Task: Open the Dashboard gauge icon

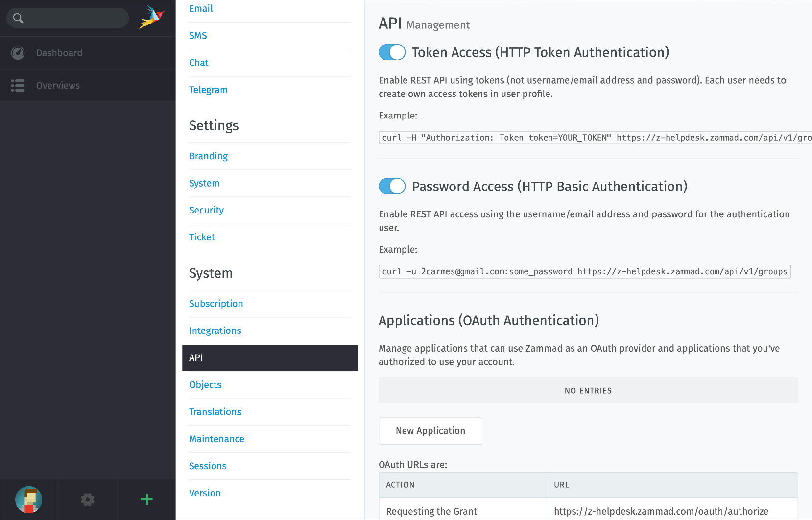Action: (x=18, y=53)
